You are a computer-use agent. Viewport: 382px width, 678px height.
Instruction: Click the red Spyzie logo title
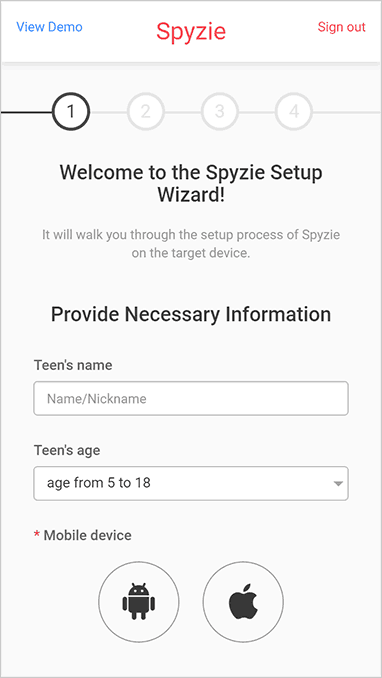click(191, 31)
